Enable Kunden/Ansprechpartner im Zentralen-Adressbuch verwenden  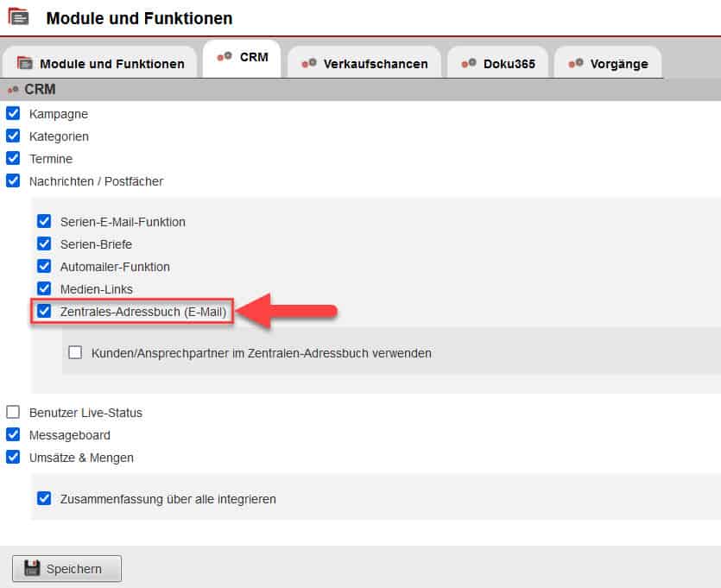pos(75,352)
